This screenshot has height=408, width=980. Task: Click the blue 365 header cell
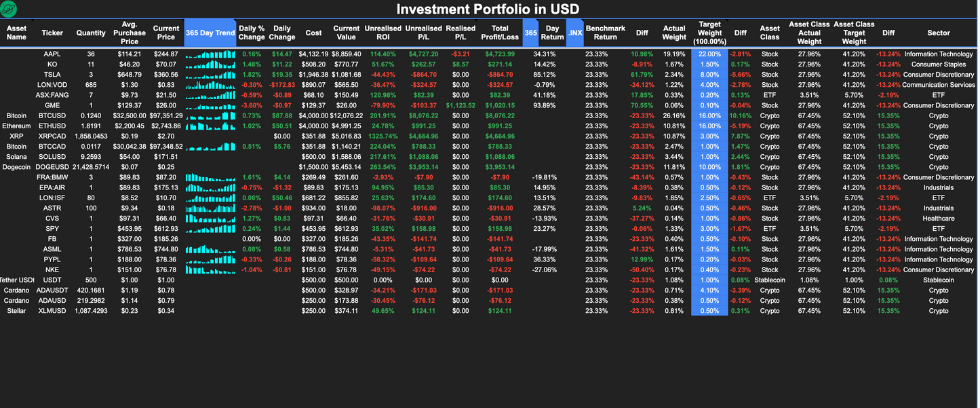point(531,32)
